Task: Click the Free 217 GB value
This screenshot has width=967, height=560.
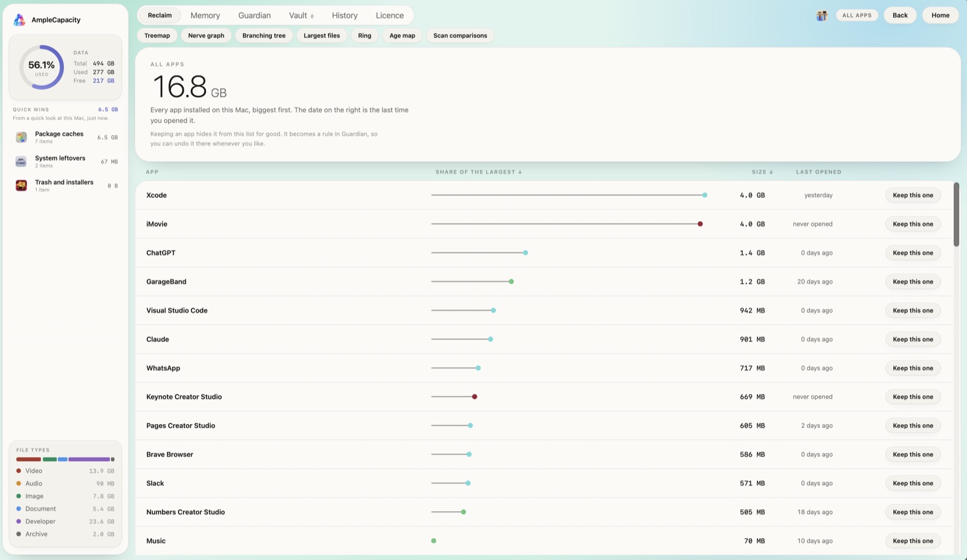Action: [x=103, y=81]
